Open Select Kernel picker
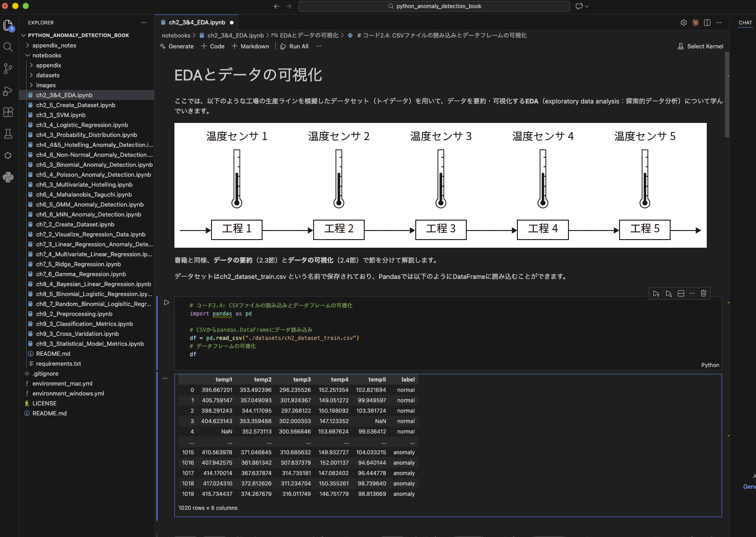The width and height of the screenshot is (756, 537). tap(700, 46)
